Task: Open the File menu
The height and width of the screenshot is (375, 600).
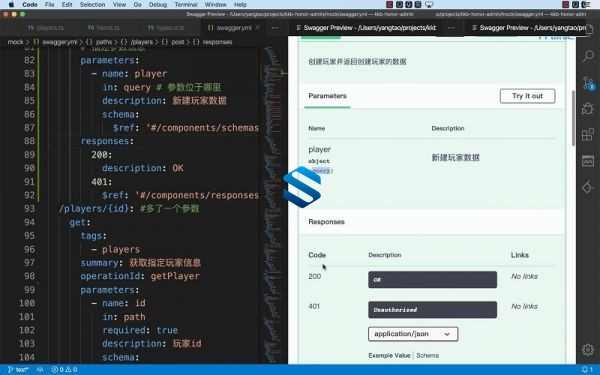Action: [x=49, y=5]
